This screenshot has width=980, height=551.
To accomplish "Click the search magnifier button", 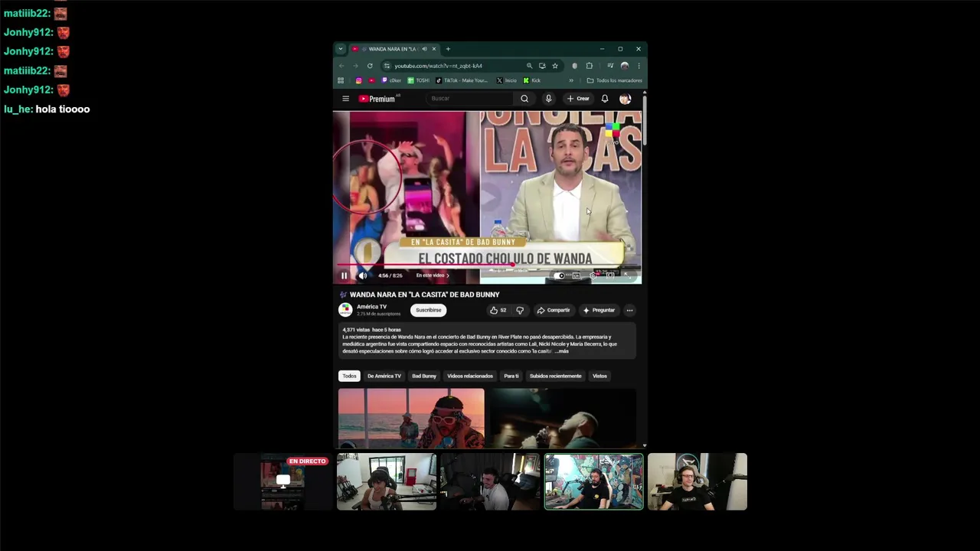I will (x=524, y=99).
